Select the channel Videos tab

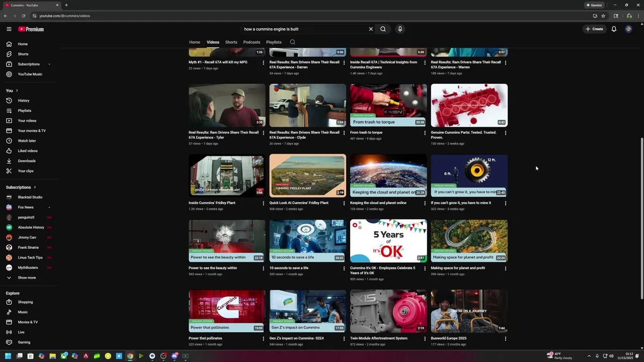pyautogui.click(x=213, y=42)
